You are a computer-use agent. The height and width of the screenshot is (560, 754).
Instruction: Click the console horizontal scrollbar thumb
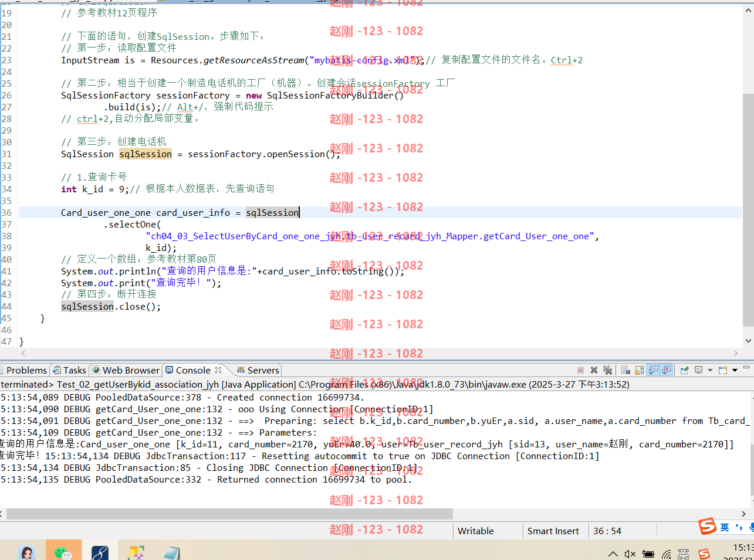pyautogui.click(x=229, y=514)
